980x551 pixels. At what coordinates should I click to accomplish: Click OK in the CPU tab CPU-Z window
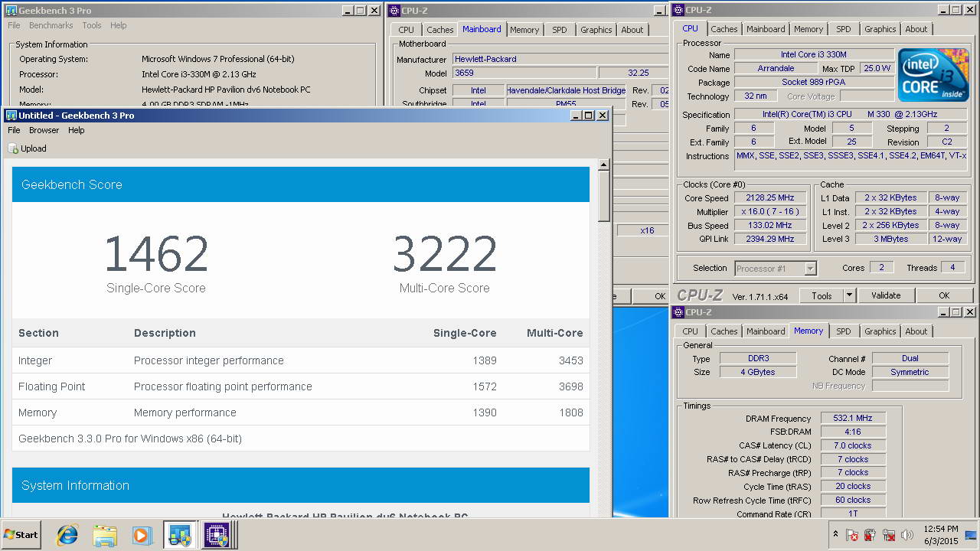[944, 295]
